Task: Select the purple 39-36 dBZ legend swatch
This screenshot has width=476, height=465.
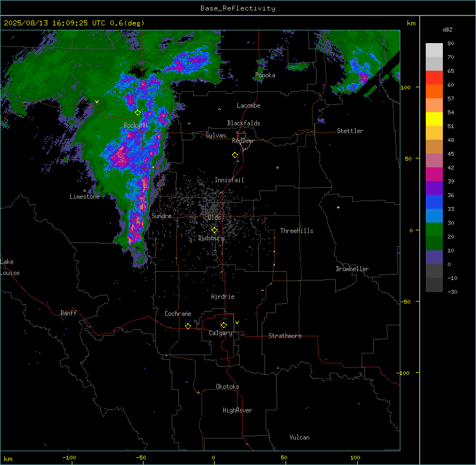Action: click(x=434, y=188)
